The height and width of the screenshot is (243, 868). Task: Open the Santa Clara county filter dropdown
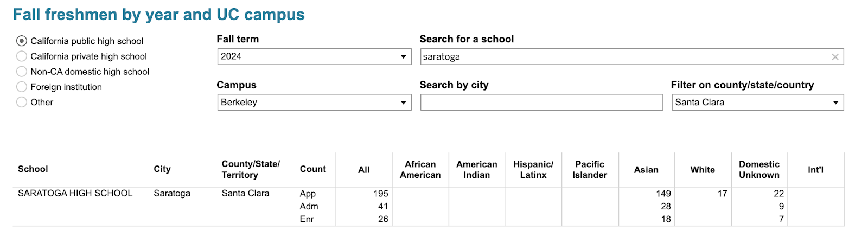[757, 103]
